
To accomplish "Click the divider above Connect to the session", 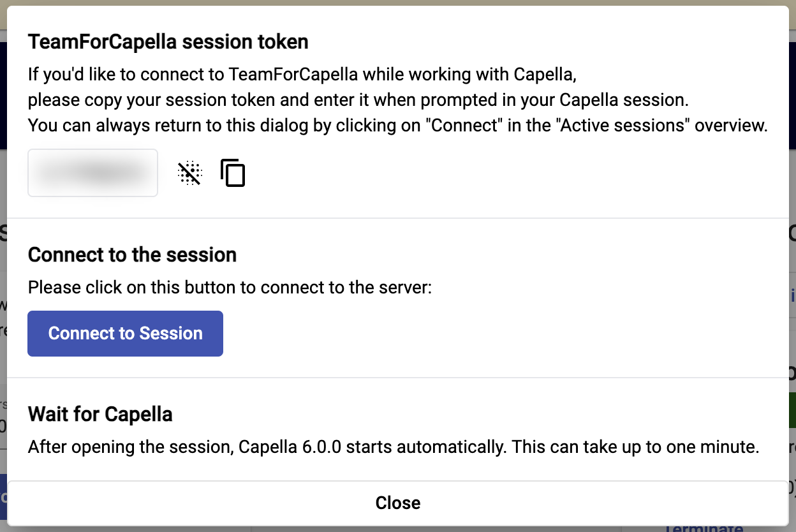I will click(x=398, y=218).
